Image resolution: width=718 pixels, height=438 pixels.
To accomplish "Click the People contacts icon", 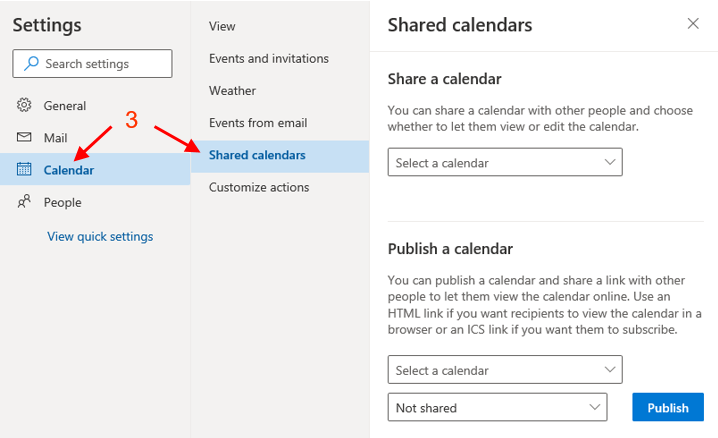I will [25, 202].
